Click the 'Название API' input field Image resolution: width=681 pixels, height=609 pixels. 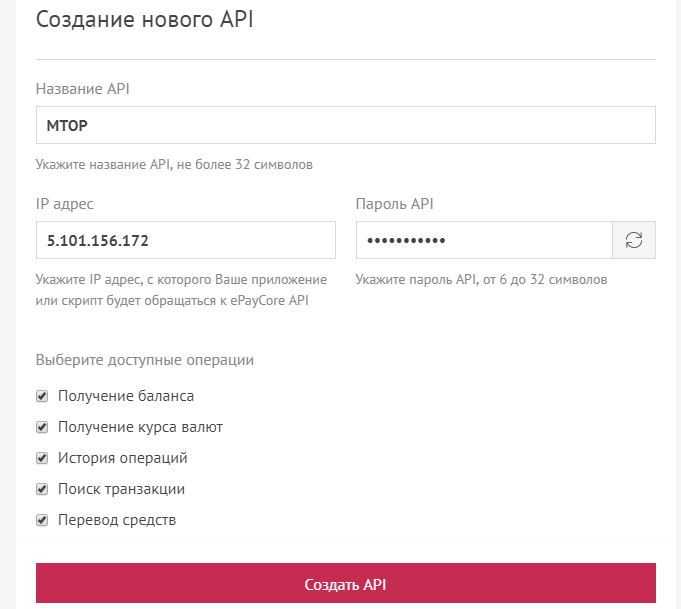coord(345,125)
